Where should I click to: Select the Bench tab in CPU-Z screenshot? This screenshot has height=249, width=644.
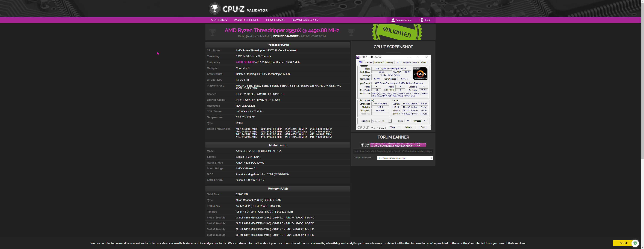pos(416,63)
